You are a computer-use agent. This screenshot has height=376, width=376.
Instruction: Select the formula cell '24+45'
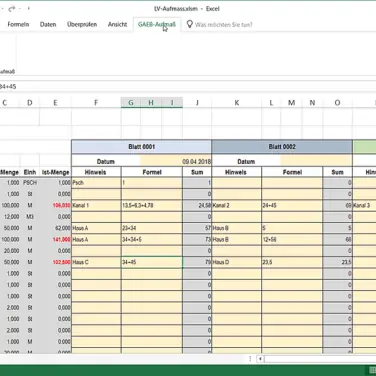(x=292, y=205)
